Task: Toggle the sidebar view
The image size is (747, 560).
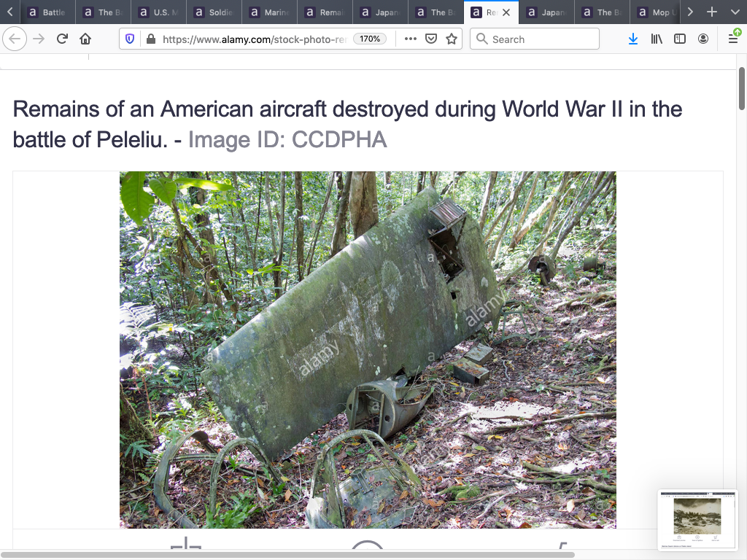Action: [680, 39]
